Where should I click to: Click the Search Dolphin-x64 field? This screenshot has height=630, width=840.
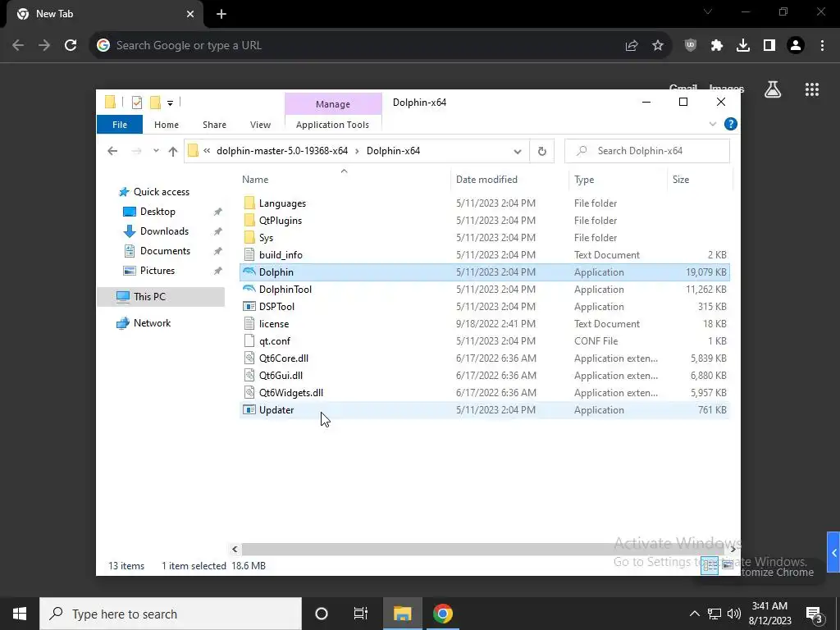click(647, 151)
